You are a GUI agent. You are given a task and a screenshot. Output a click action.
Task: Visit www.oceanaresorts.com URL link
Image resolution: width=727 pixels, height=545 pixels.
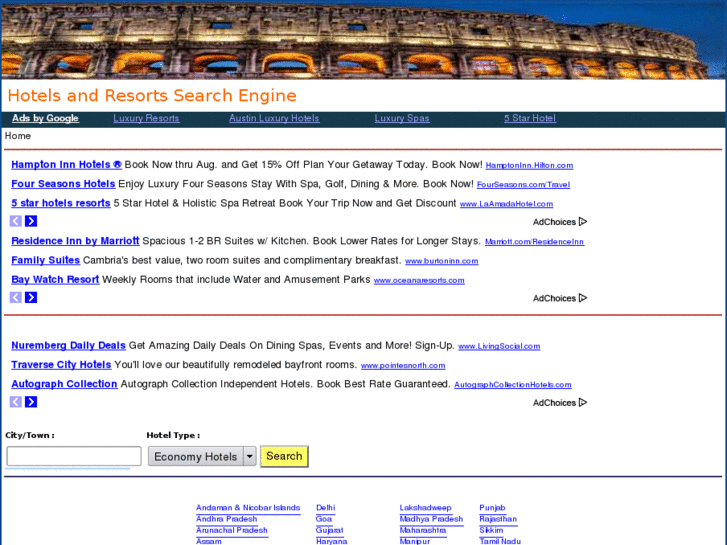pyautogui.click(x=419, y=281)
